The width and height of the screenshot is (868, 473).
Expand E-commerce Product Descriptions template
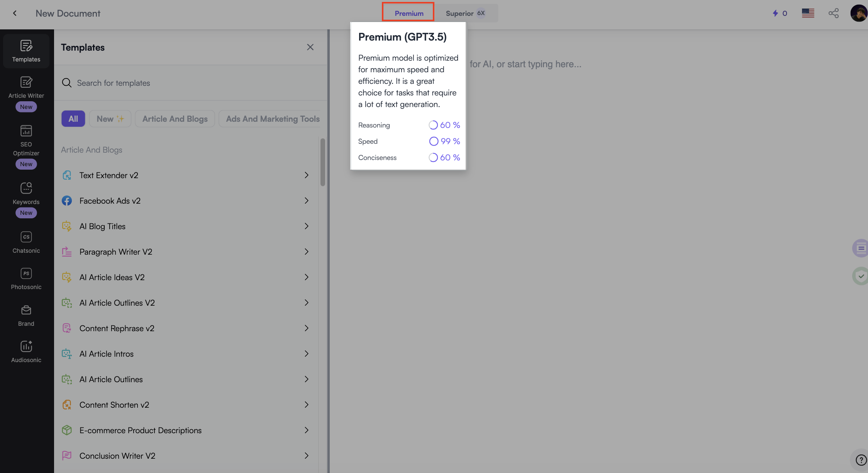tap(307, 430)
